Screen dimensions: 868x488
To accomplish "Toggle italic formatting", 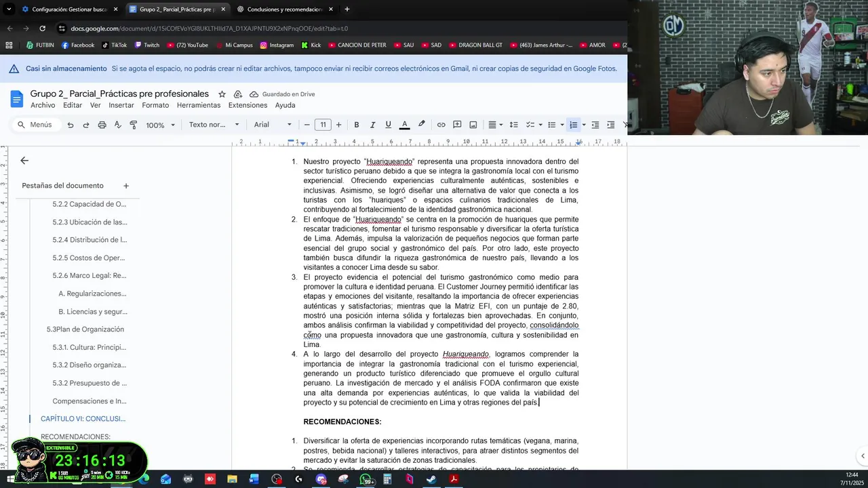I will [x=372, y=125].
